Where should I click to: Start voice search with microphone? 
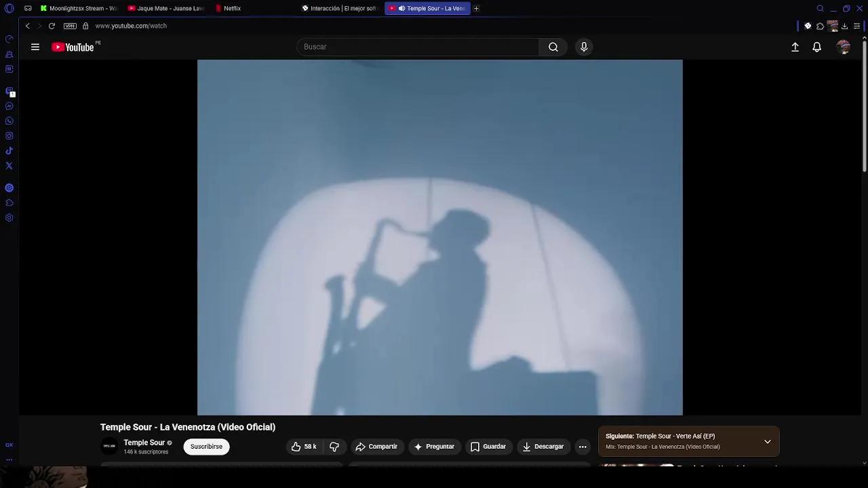pyautogui.click(x=584, y=47)
